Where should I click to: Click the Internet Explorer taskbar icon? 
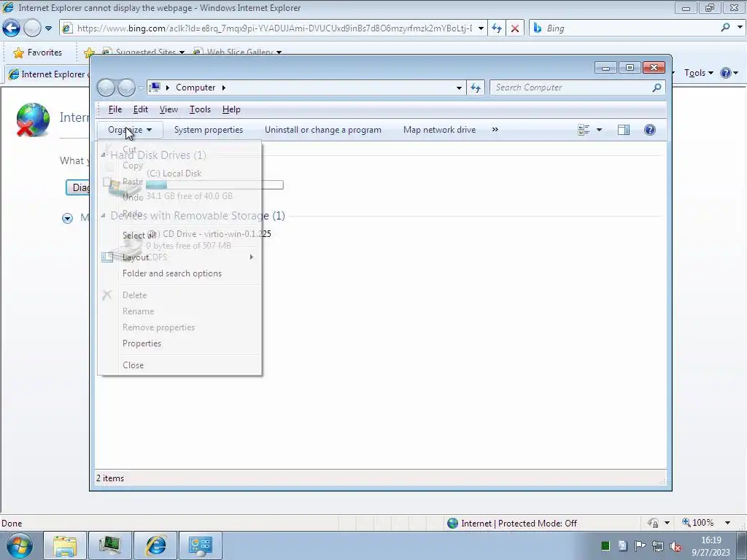pyautogui.click(x=156, y=545)
